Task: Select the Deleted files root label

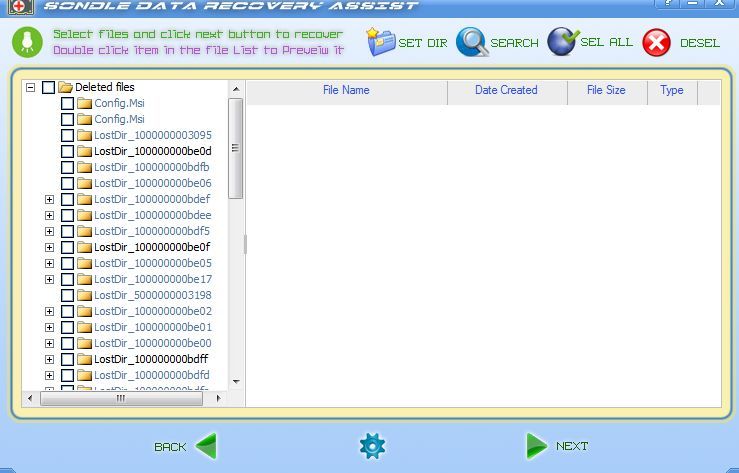Action: pos(105,87)
